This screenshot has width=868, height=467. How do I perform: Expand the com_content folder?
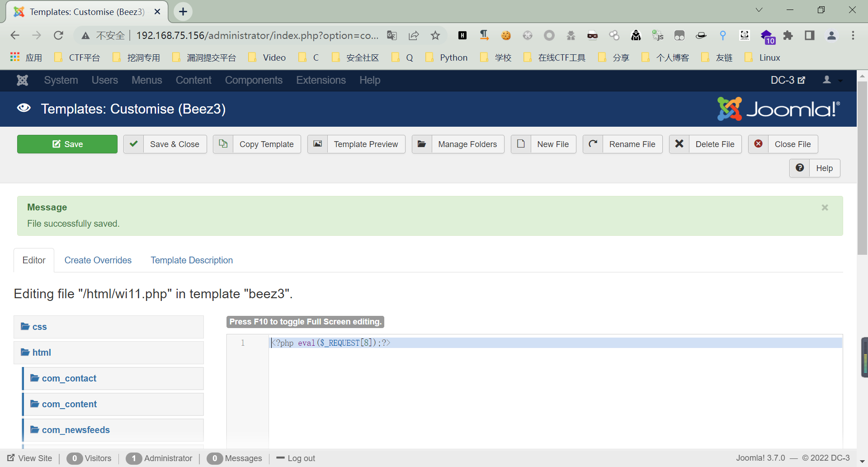pyautogui.click(x=113, y=404)
